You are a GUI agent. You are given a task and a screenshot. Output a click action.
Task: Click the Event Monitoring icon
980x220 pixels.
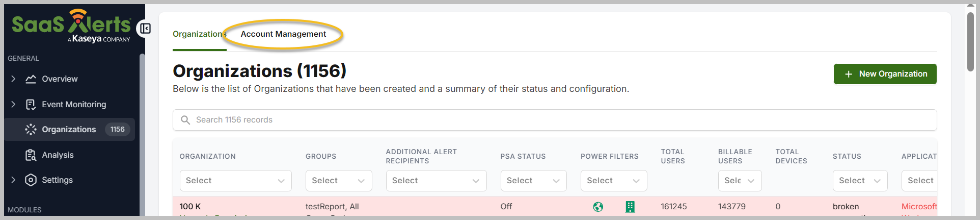coord(31,105)
